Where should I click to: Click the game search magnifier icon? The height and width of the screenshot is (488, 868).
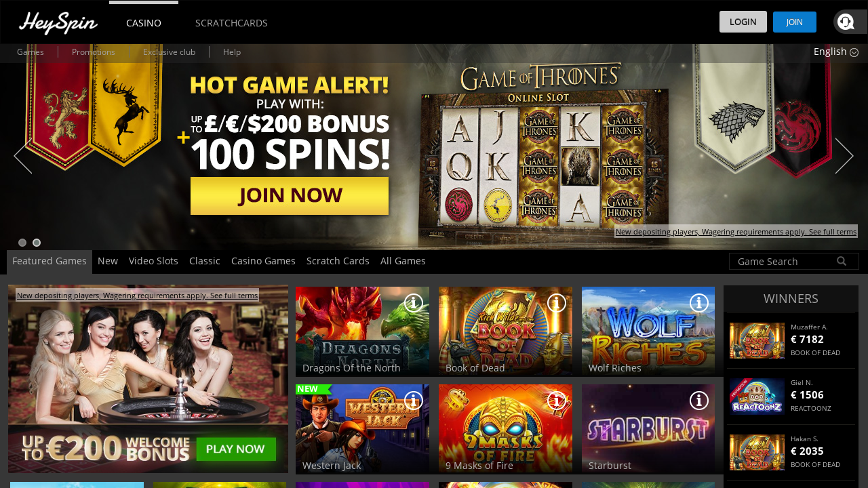pyautogui.click(x=842, y=261)
